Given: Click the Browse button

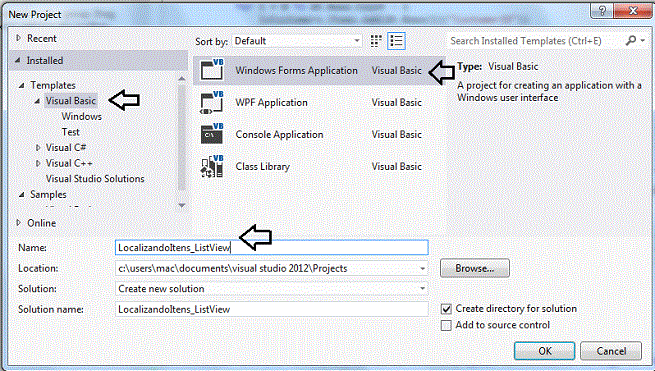Looking at the screenshot, I should 475,268.
